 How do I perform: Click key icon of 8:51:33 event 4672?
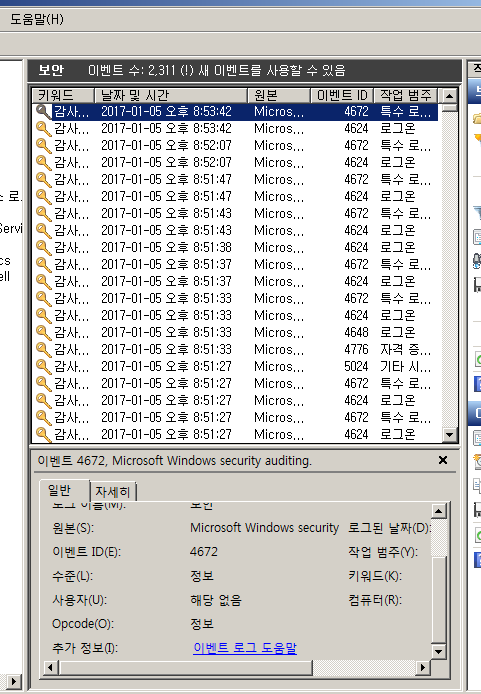43,298
